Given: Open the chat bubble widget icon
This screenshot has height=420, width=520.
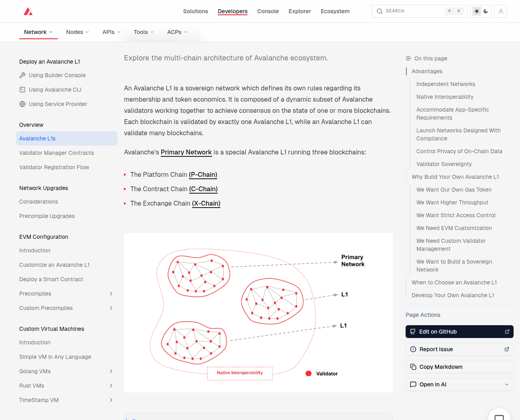Looking at the screenshot, I should (x=499, y=417).
